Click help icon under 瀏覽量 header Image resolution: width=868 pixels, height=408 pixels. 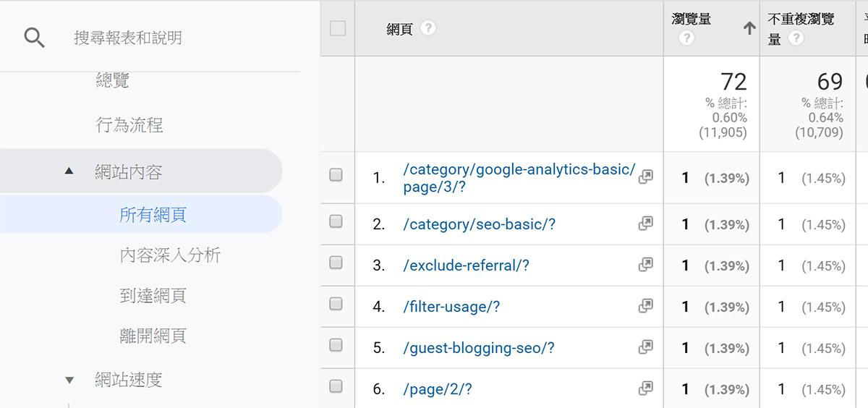pyautogui.click(x=686, y=38)
